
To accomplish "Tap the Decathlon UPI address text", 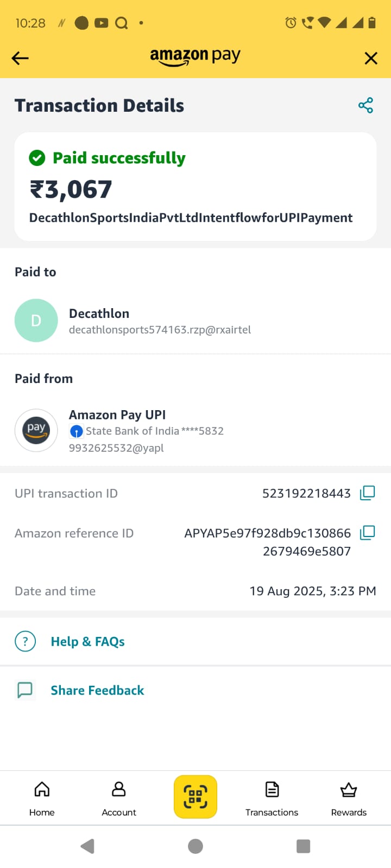I will [x=160, y=330].
